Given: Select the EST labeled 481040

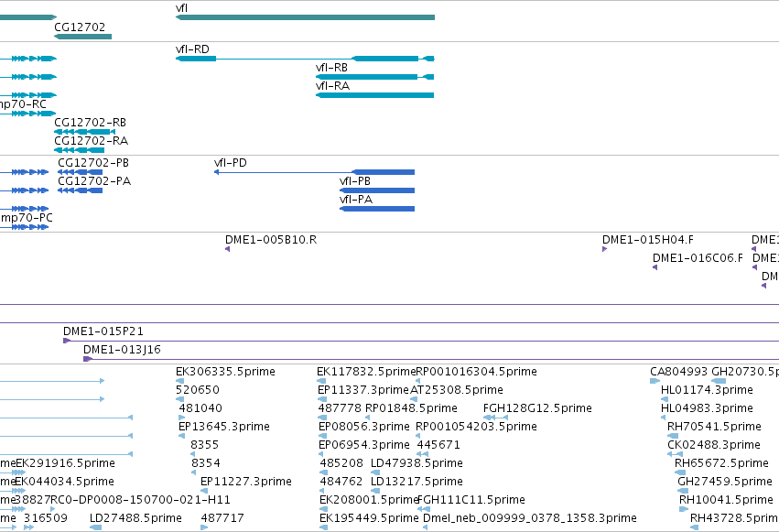Looking at the screenshot, I should [182, 418].
